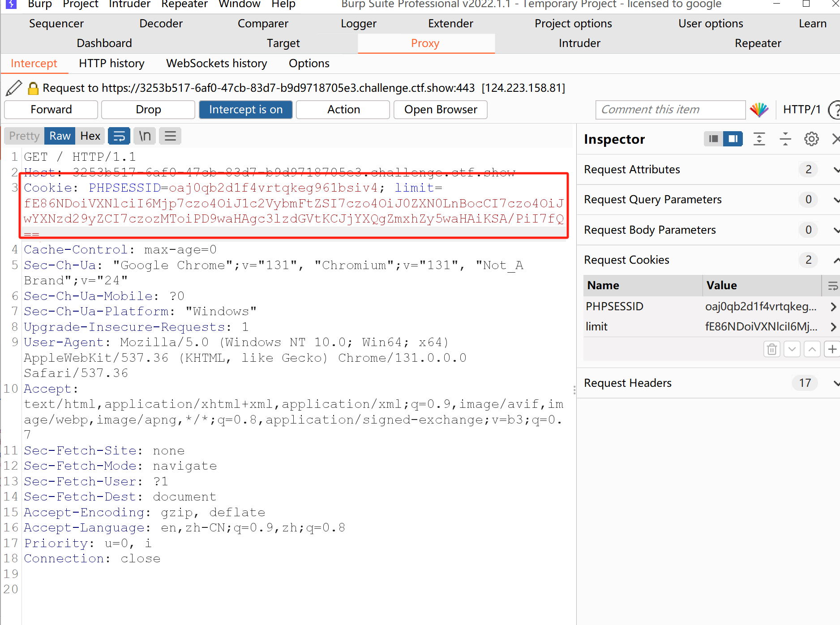Collapse all Inspector sections icon
840x625 pixels.
(x=785, y=139)
